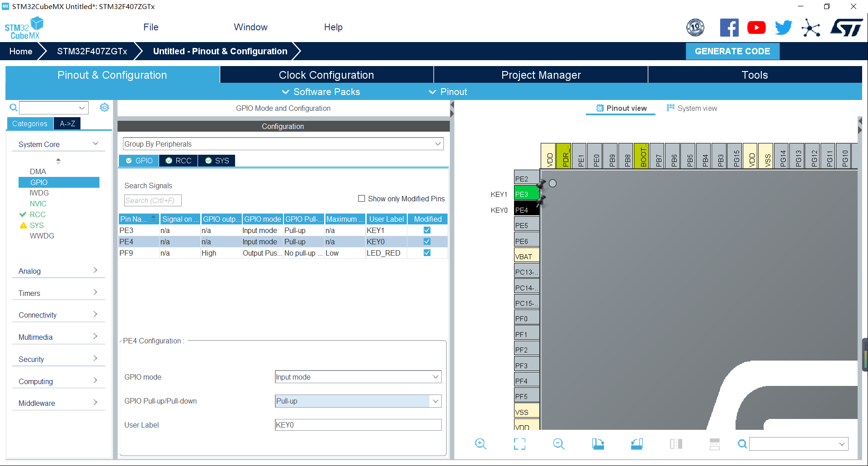This screenshot has height=466, width=868.
Task: Open the pin search dropdown at bottom right
Action: click(x=842, y=444)
